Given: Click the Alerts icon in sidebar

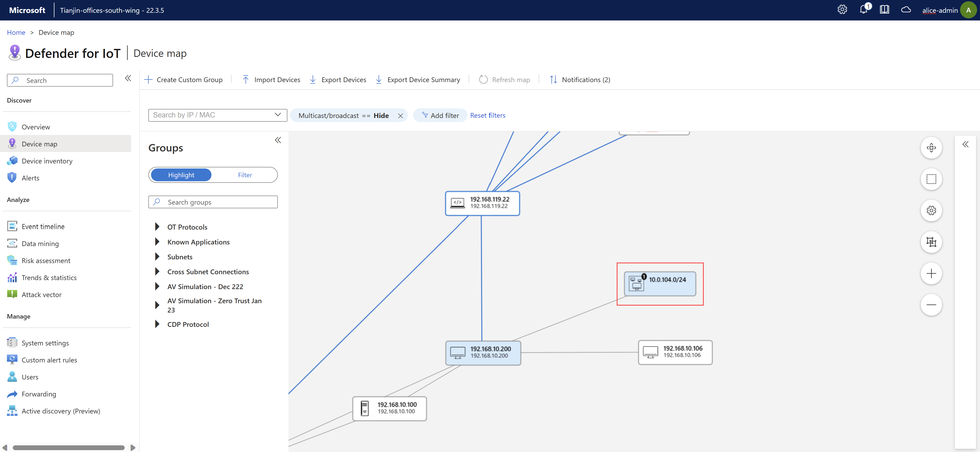Looking at the screenshot, I should 12,178.
